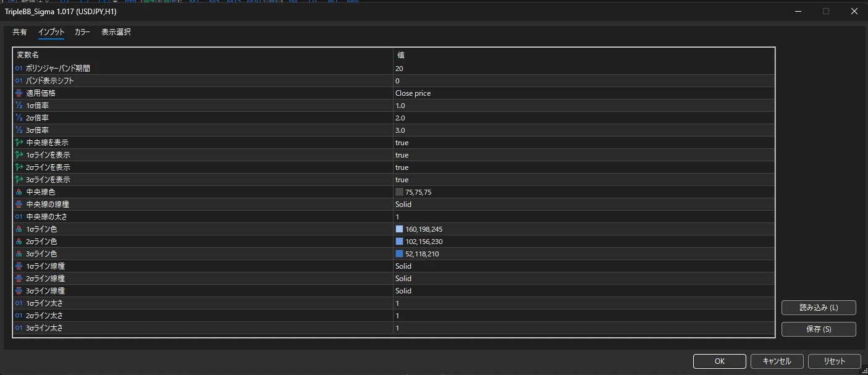Click the enum icon beside 1σライン線種

click(19, 266)
